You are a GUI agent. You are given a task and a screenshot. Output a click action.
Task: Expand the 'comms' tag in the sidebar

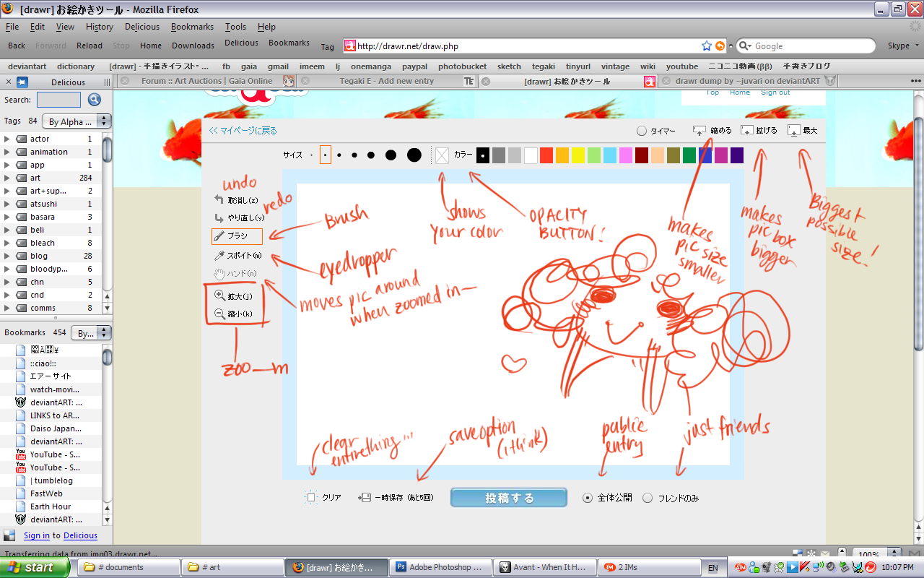7,308
